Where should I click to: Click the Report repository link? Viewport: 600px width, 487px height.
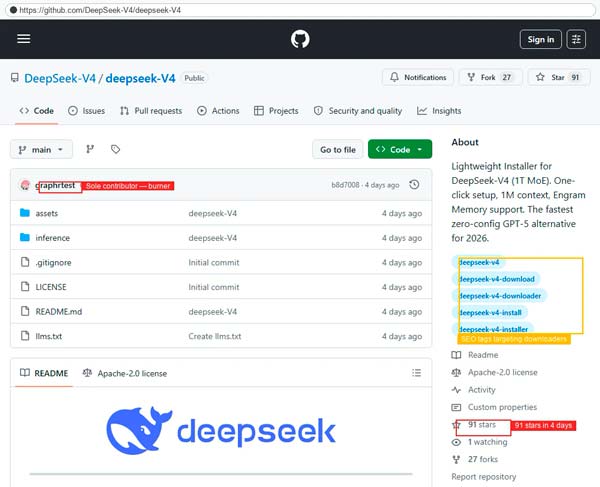coord(483,477)
